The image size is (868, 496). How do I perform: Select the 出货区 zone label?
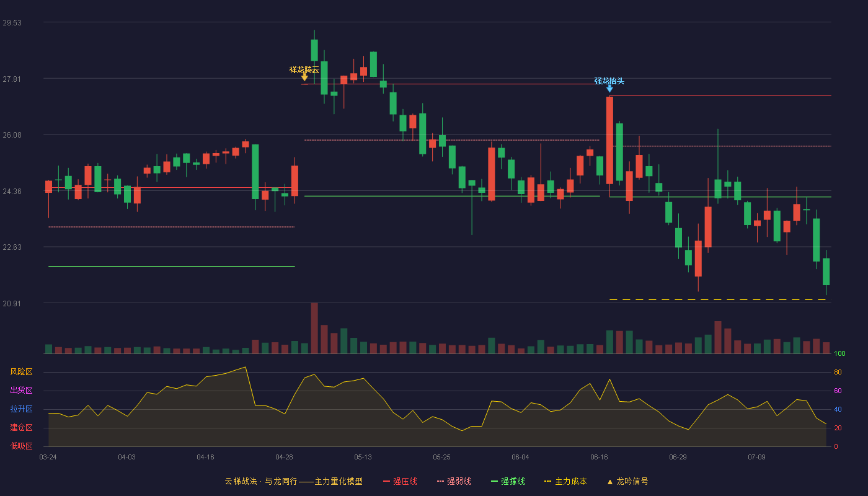tap(21, 391)
